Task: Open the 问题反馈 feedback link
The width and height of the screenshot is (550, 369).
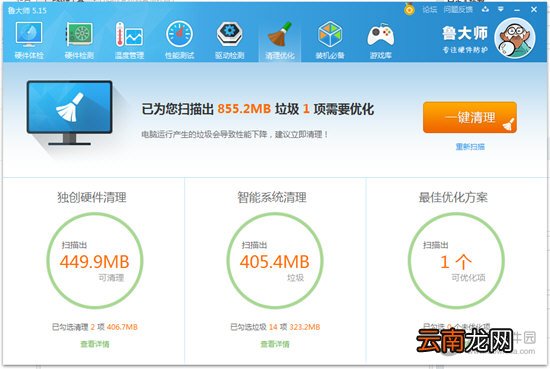Action: [458, 9]
